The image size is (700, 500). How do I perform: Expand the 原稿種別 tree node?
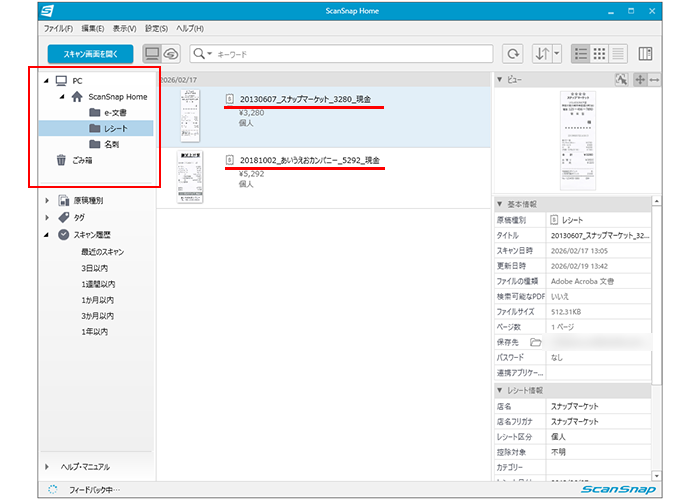tap(47, 200)
